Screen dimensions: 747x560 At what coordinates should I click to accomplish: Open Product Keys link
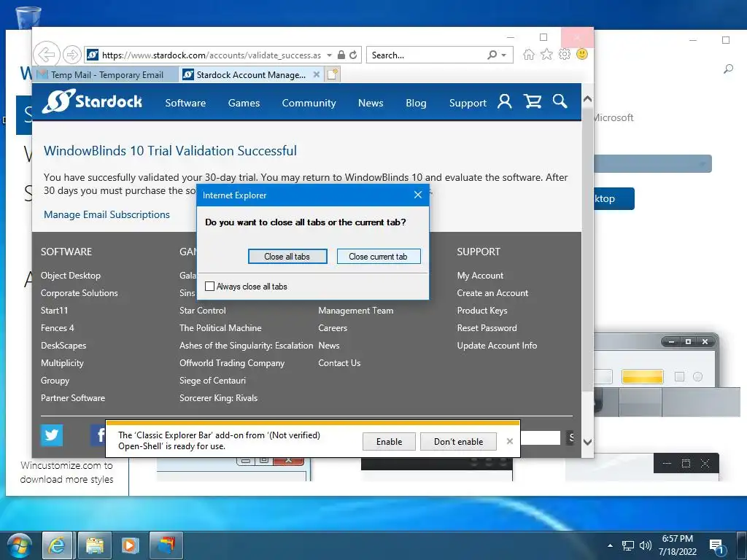(x=482, y=311)
